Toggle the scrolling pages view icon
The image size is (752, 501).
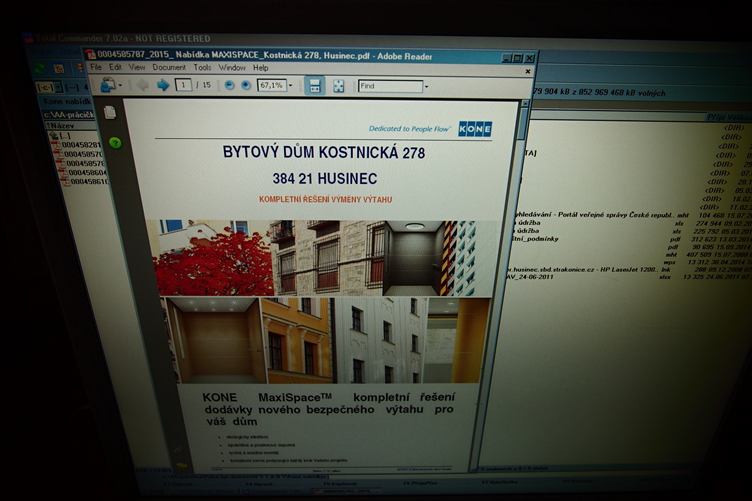pos(315,86)
